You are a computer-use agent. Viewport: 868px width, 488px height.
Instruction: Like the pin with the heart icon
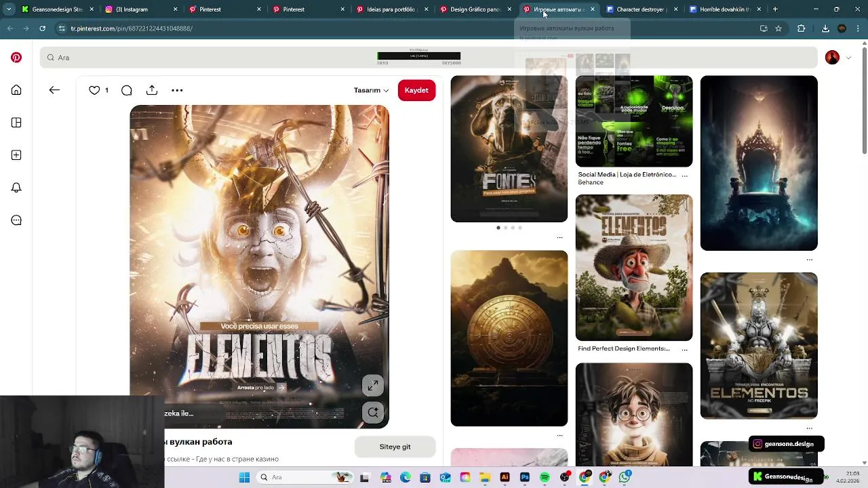point(94,90)
